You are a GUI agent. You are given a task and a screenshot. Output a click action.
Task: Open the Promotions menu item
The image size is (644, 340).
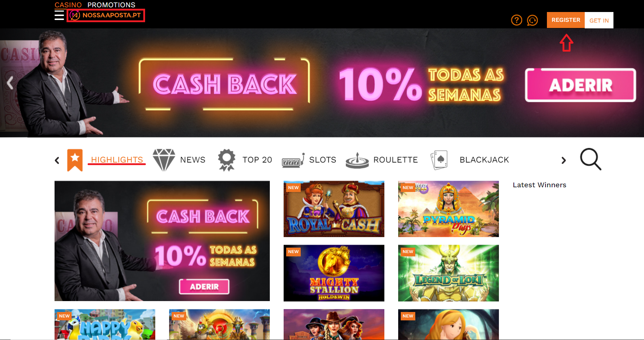click(111, 5)
